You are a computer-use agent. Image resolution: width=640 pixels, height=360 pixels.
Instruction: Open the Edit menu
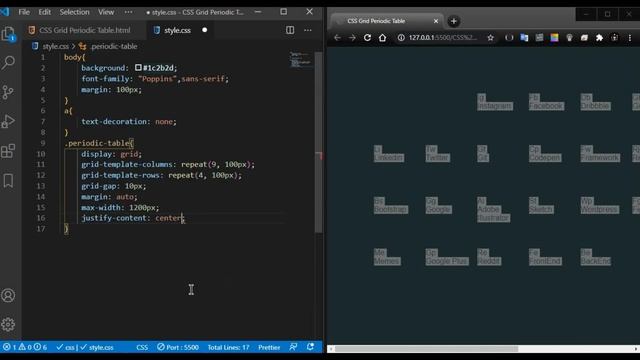point(44,12)
